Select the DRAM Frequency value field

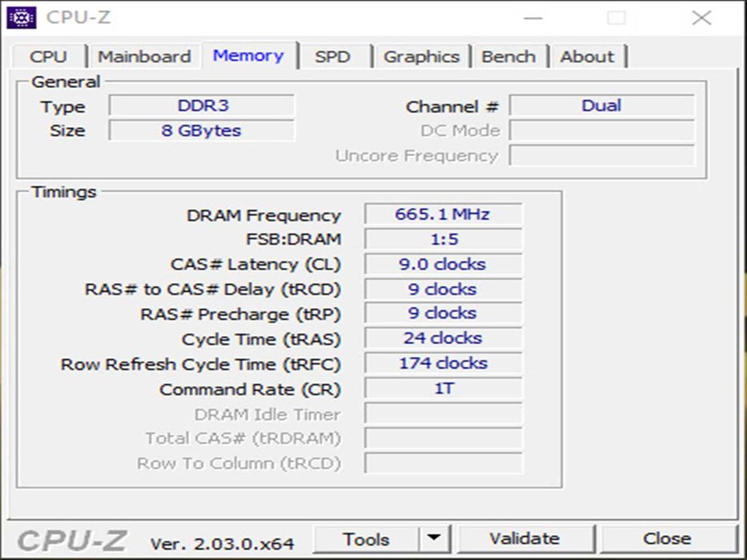tap(443, 214)
